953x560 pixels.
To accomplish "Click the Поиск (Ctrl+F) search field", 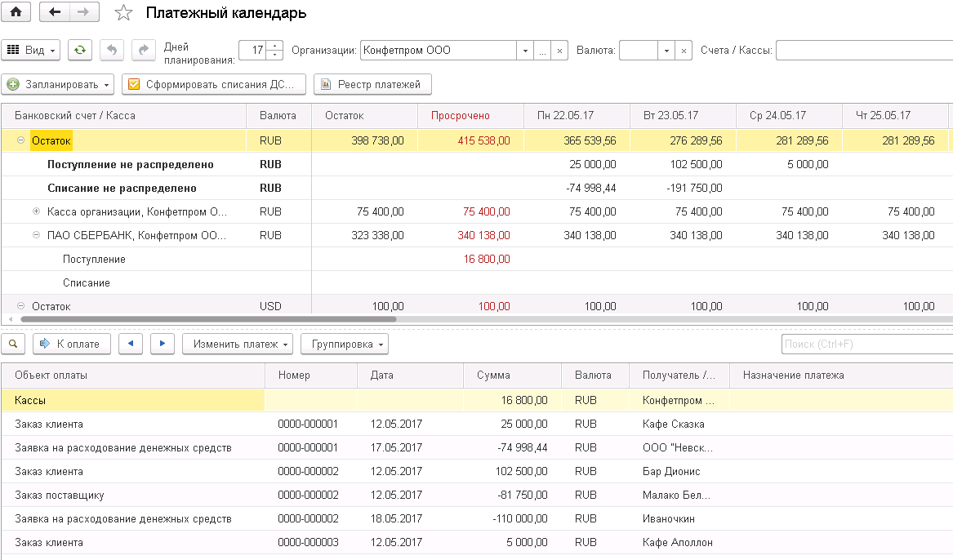I will click(867, 344).
